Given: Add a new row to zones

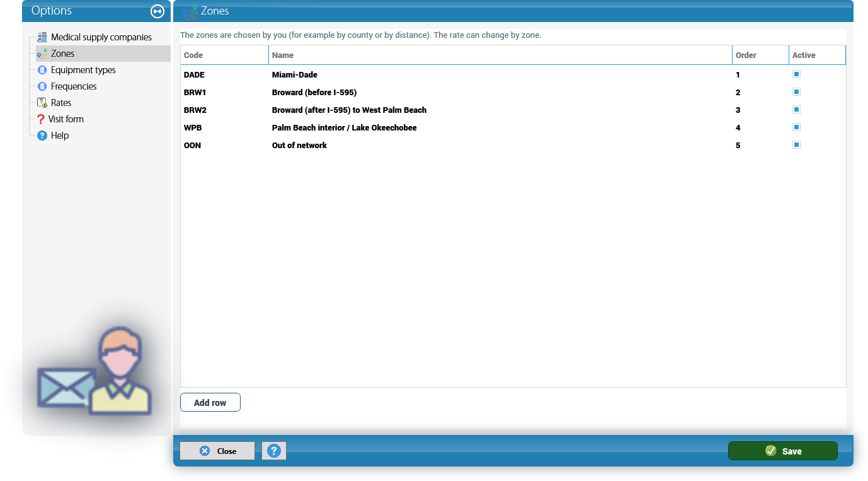Looking at the screenshot, I should pyautogui.click(x=210, y=403).
